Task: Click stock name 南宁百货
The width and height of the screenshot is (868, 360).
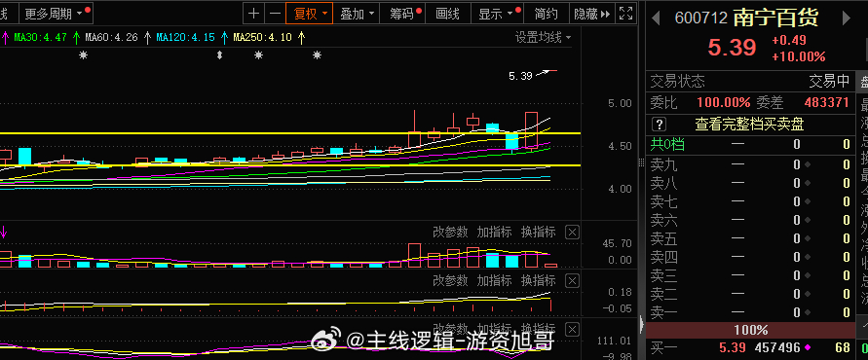Action: (x=775, y=18)
